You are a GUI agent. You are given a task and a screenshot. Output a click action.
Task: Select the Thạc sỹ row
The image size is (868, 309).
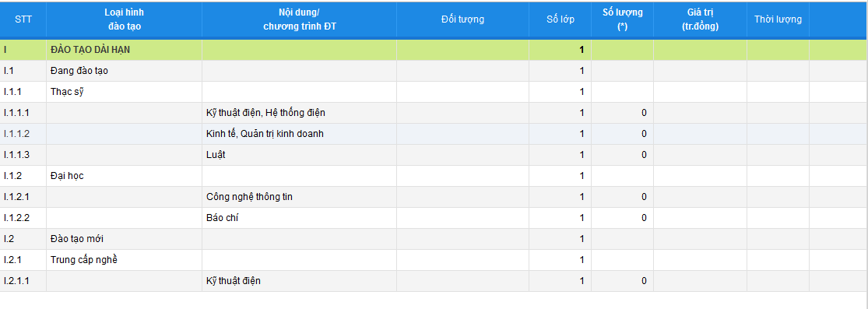(x=434, y=91)
